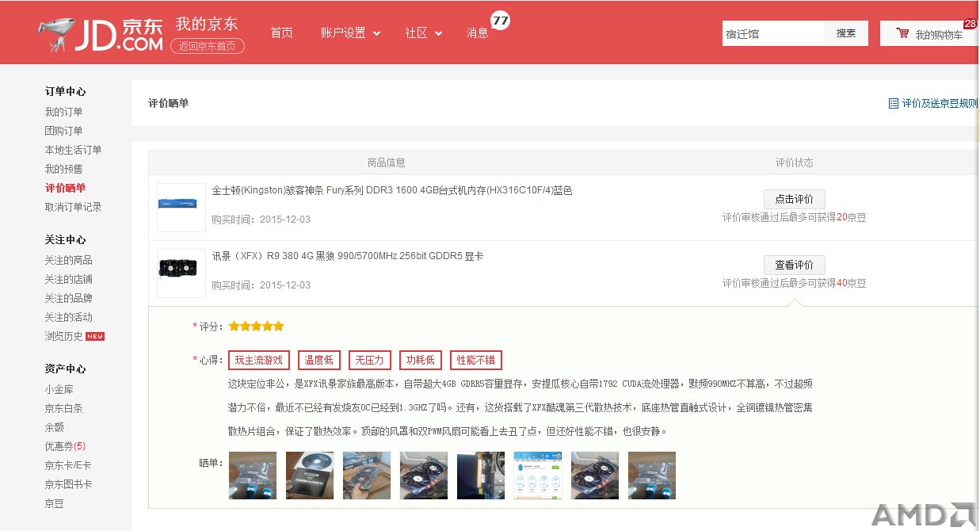Image resolution: width=980 pixels, height=531 pixels.
Task: Open 浏览历史 in sidebar
Action: coord(63,336)
